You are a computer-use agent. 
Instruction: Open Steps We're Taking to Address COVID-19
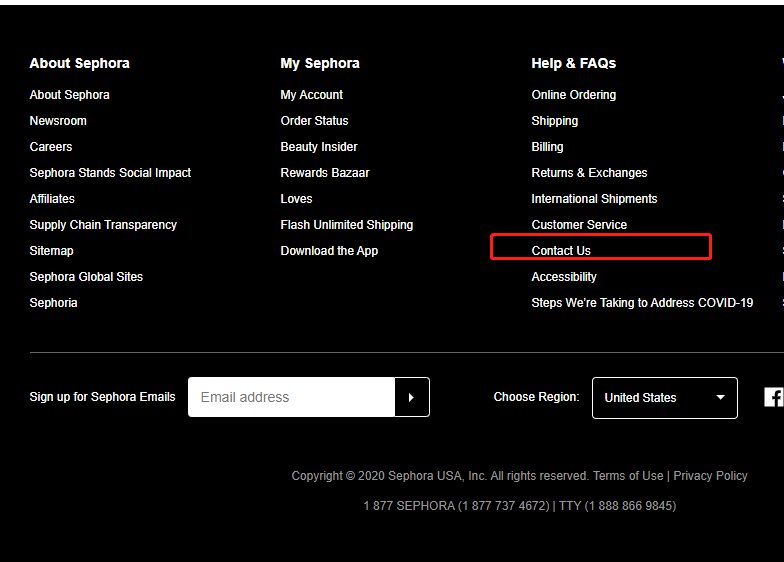pyautogui.click(x=642, y=303)
